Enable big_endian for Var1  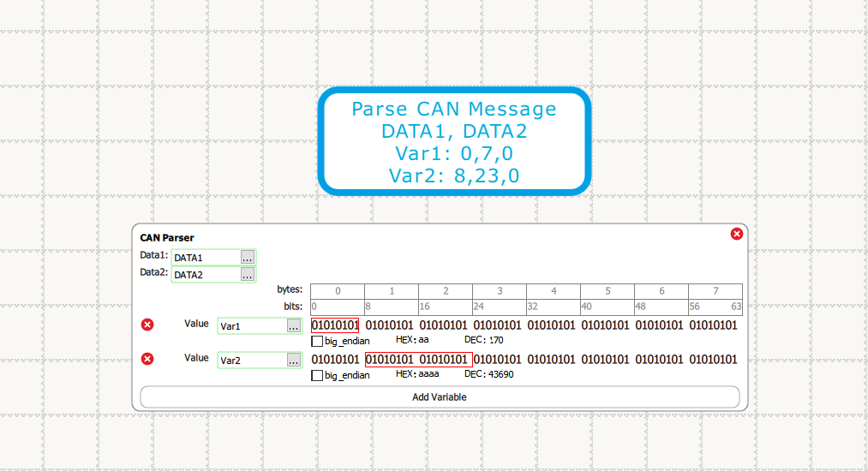tap(317, 341)
